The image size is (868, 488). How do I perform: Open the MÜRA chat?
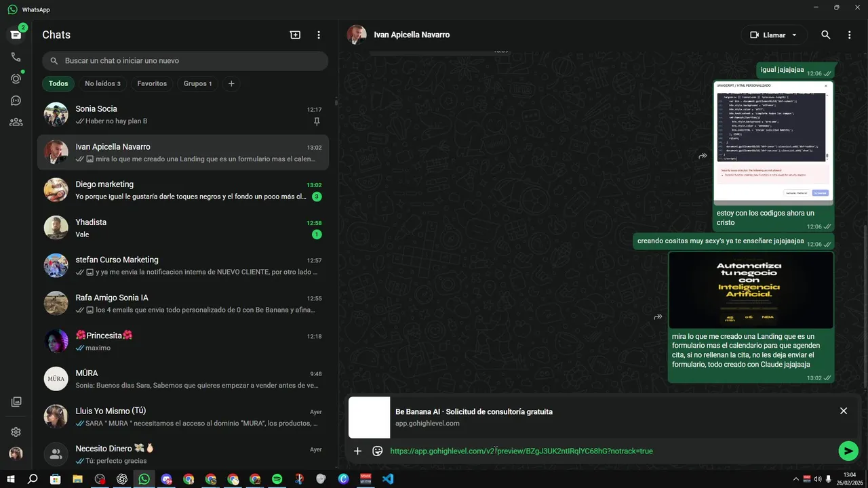pos(183,379)
